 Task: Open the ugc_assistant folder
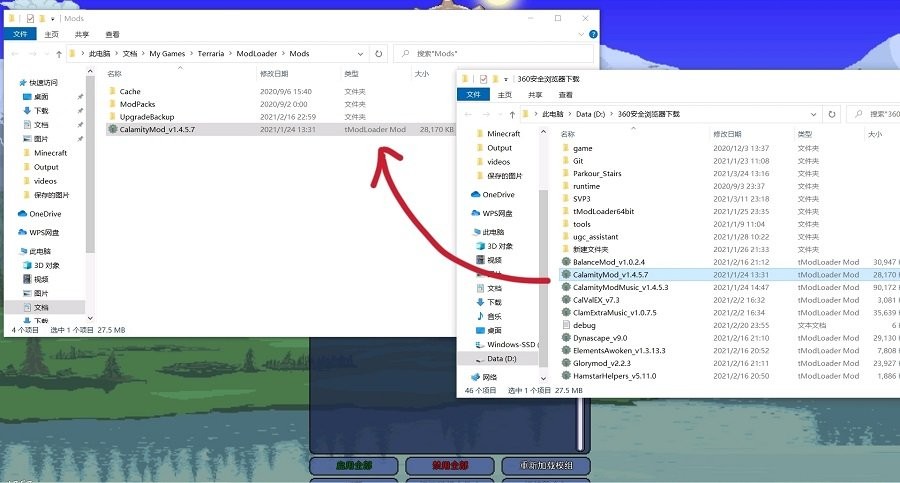coord(595,237)
